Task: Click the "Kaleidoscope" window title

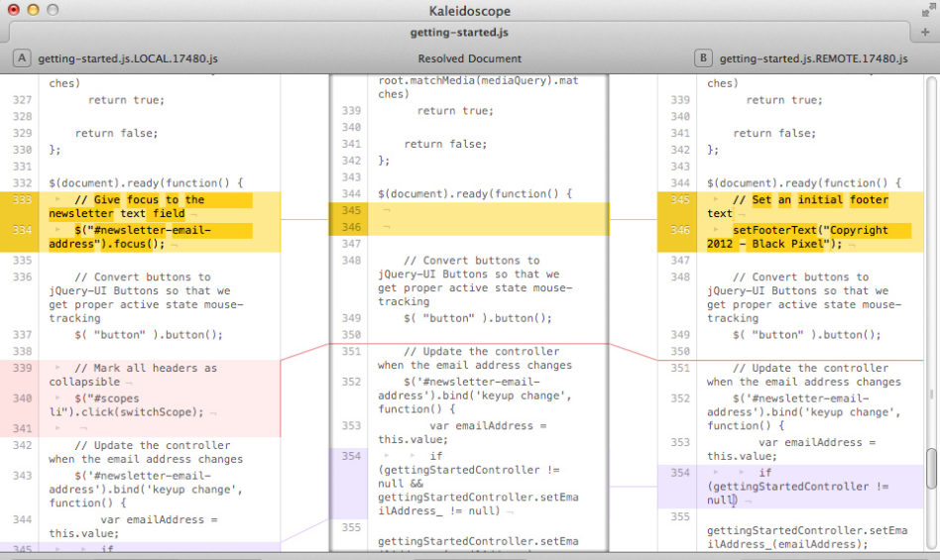Action: coord(469,10)
